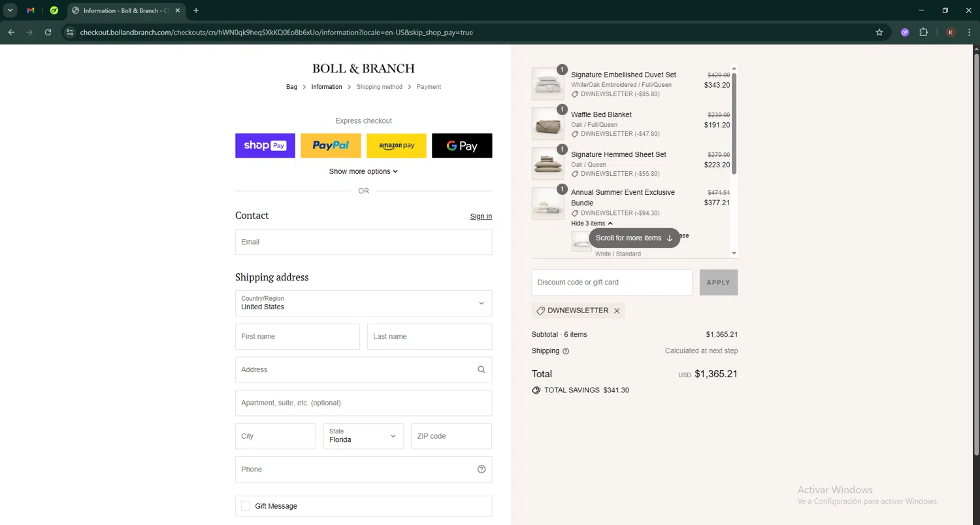Reload the checkout page
This screenshot has height=525, width=980.
tap(48, 32)
